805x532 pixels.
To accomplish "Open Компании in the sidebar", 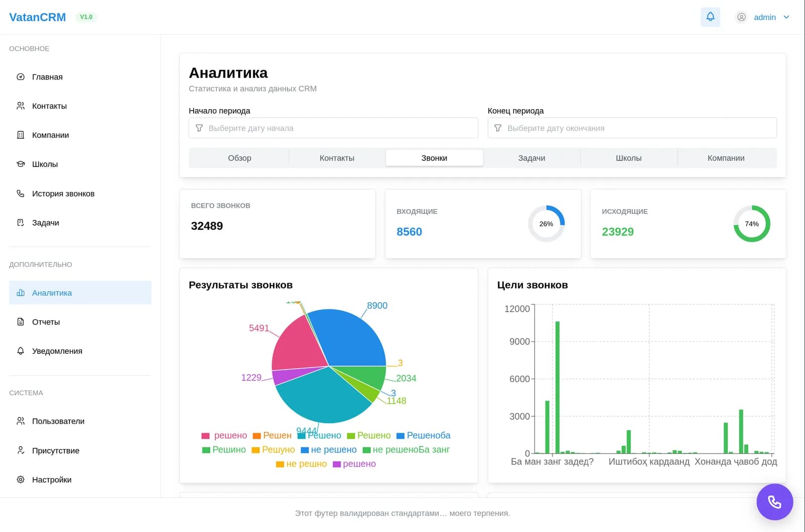I will [x=80, y=135].
